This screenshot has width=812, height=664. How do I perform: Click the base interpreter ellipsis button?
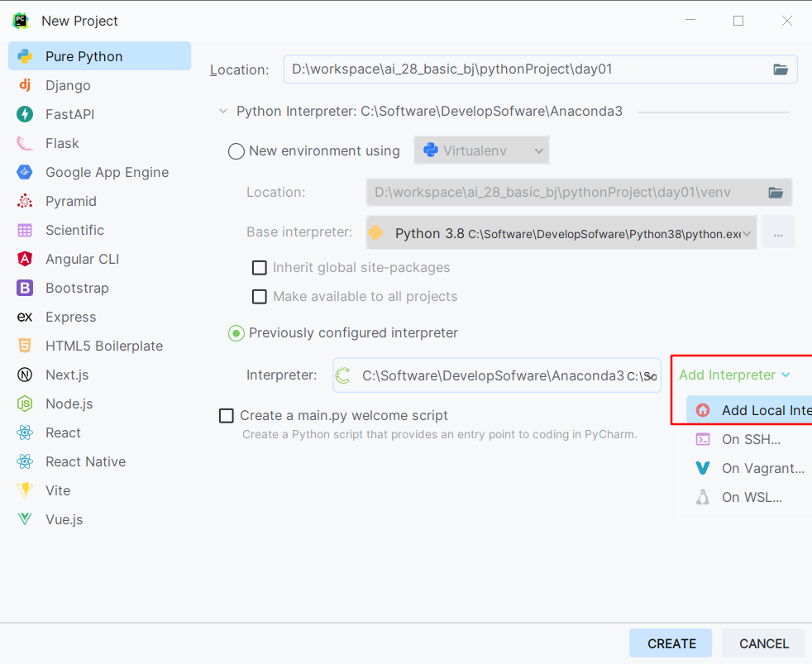click(x=778, y=232)
